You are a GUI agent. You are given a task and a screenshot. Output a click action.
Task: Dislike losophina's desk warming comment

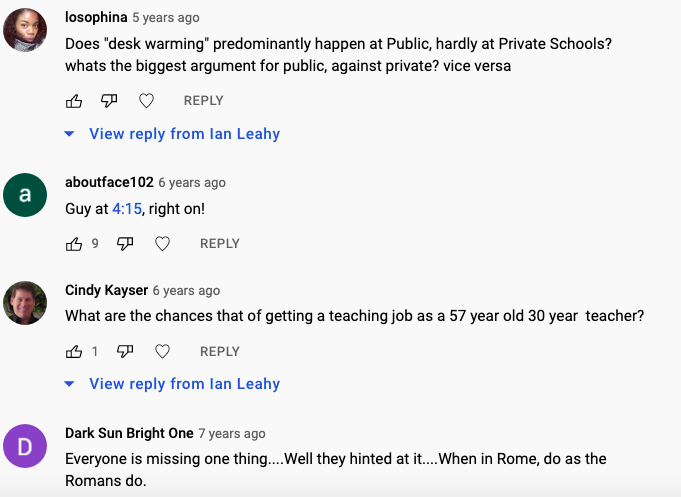point(110,101)
